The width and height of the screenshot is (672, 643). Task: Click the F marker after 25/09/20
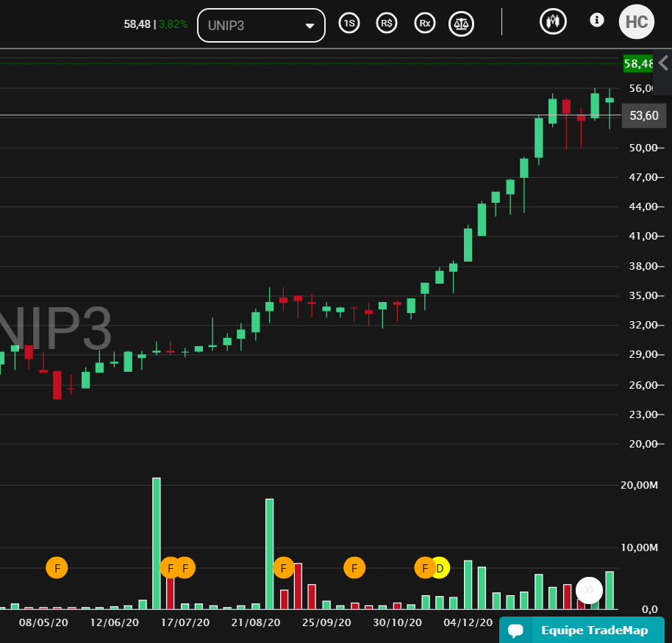[354, 568]
